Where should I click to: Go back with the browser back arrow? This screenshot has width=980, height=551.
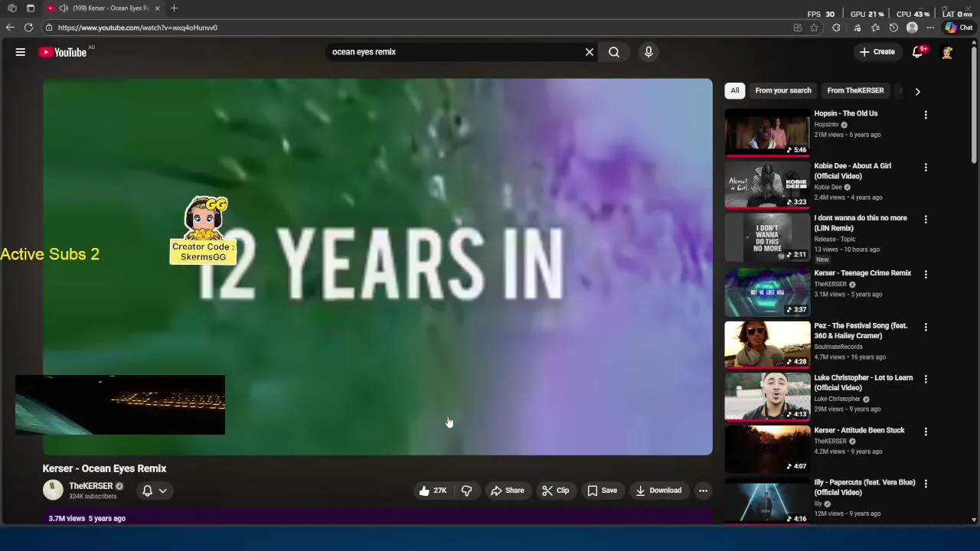tap(10, 28)
